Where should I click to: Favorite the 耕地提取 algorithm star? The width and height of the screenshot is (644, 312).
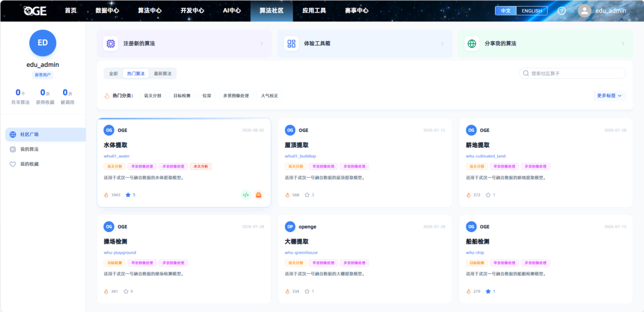click(488, 195)
